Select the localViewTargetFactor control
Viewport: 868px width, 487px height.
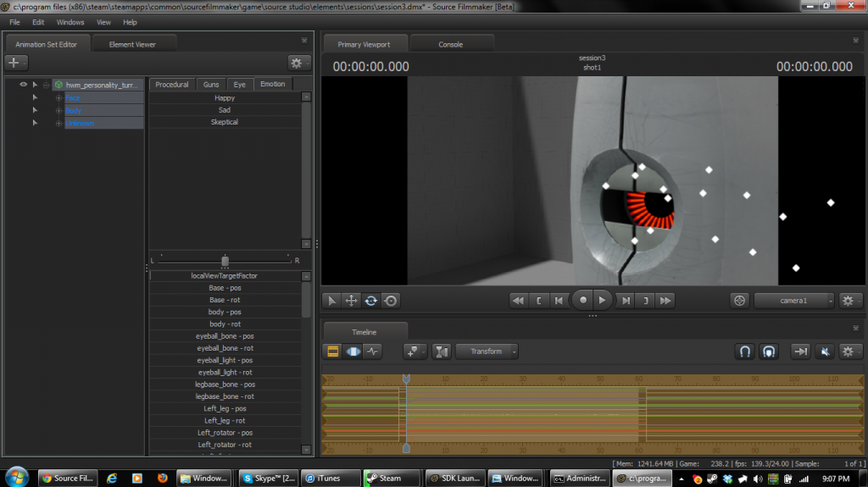click(225, 275)
